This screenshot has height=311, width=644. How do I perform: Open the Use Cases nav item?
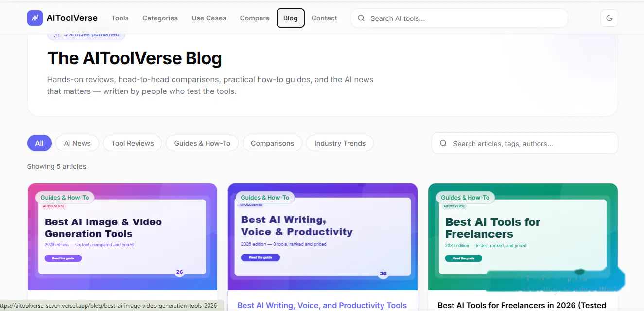(x=209, y=18)
